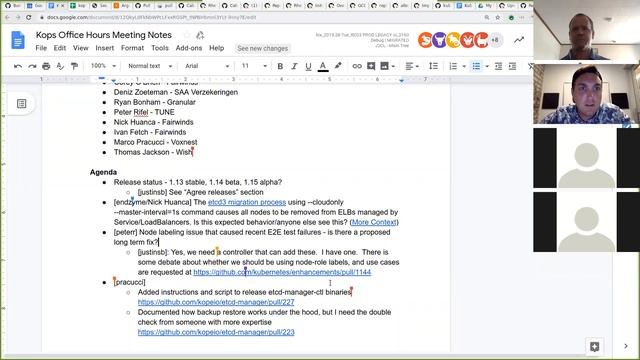Click the text 'Thomas Jackson - Wish'
Viewport: 640px width, 360px height.
153,152
